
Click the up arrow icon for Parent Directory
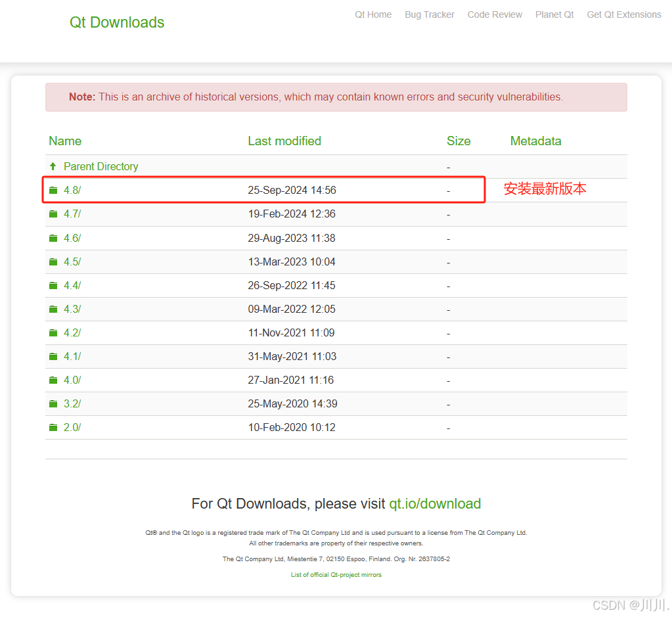53,166
